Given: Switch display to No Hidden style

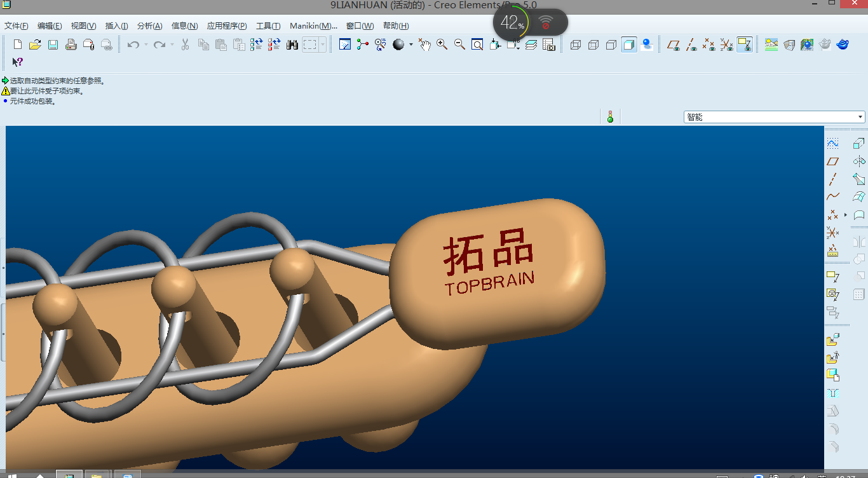Looking at the screenshot, I should pos(611,44).
